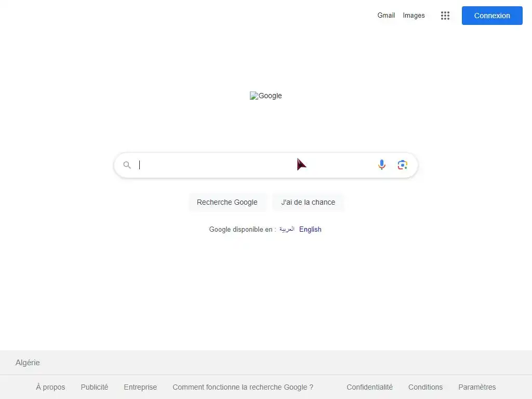Open Gmail link in header
532x399 pixels.
[386, 15]
